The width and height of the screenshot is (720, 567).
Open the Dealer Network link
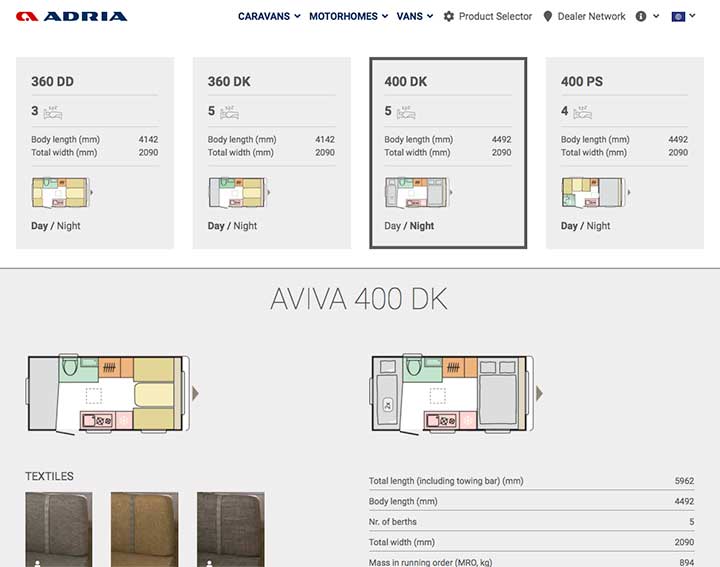[x=591, y=17]
